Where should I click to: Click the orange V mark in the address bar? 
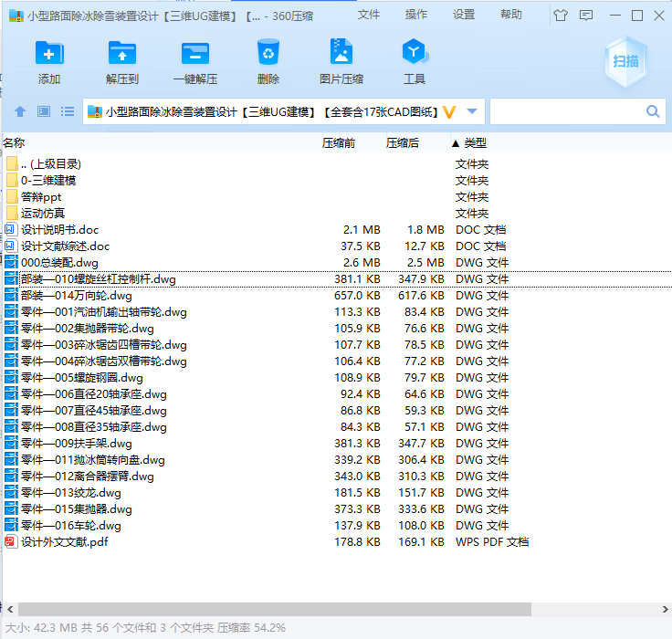tap(449, 112)
